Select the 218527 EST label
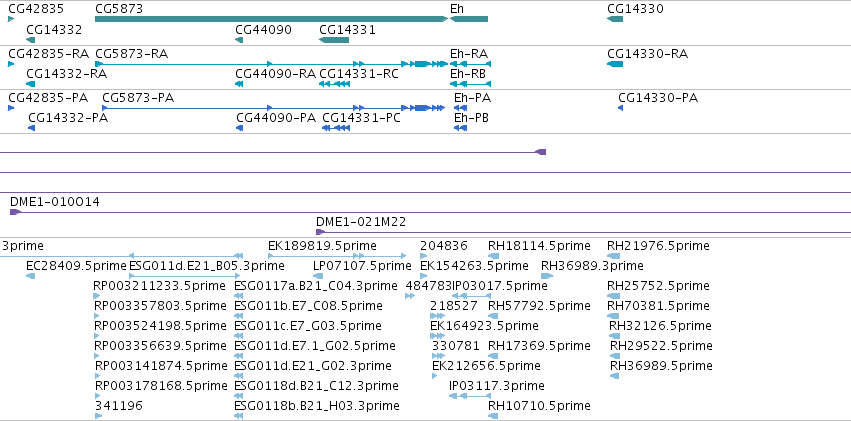 click(454, 306)
